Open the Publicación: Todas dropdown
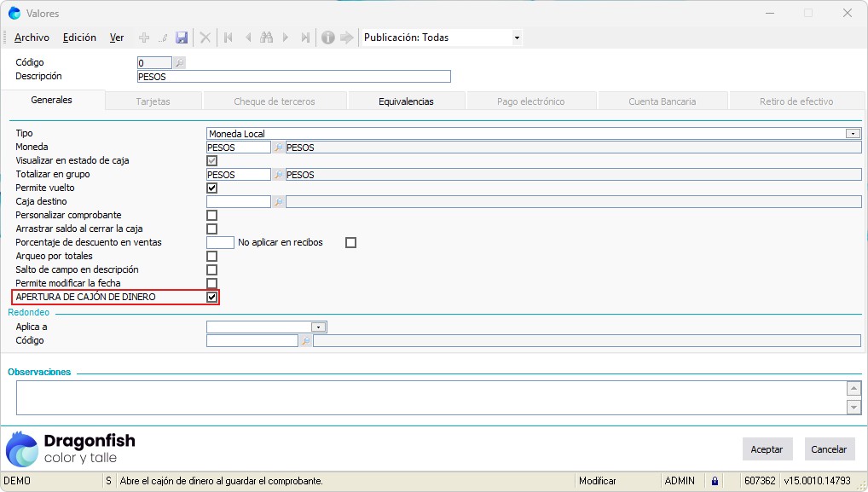Viewport: 868px width, 492px height. [516, 38]
